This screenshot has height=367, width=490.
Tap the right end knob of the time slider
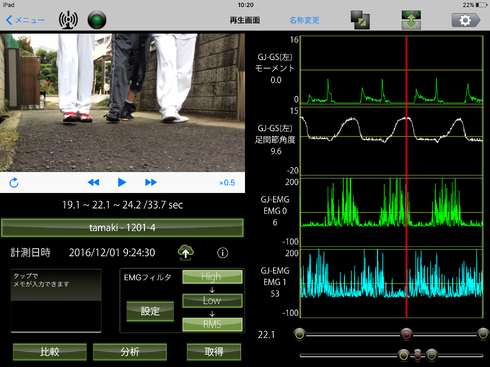pos(483,334)
